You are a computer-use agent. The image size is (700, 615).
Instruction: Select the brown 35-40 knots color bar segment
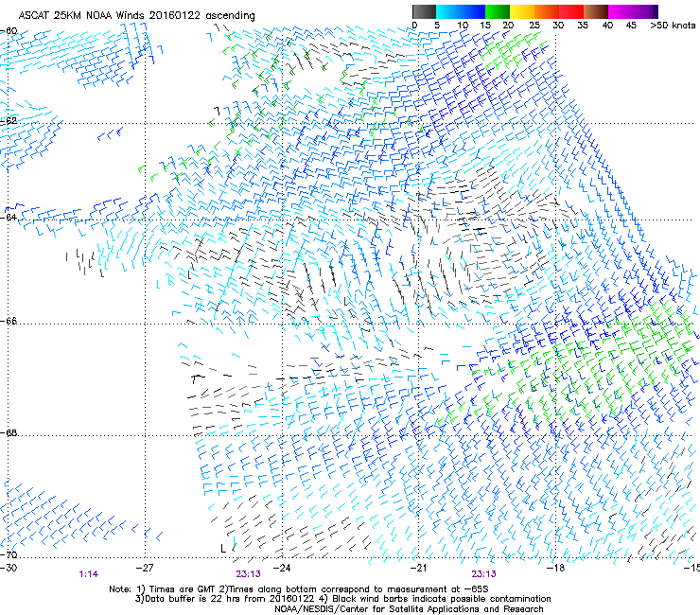click(596, 11)
